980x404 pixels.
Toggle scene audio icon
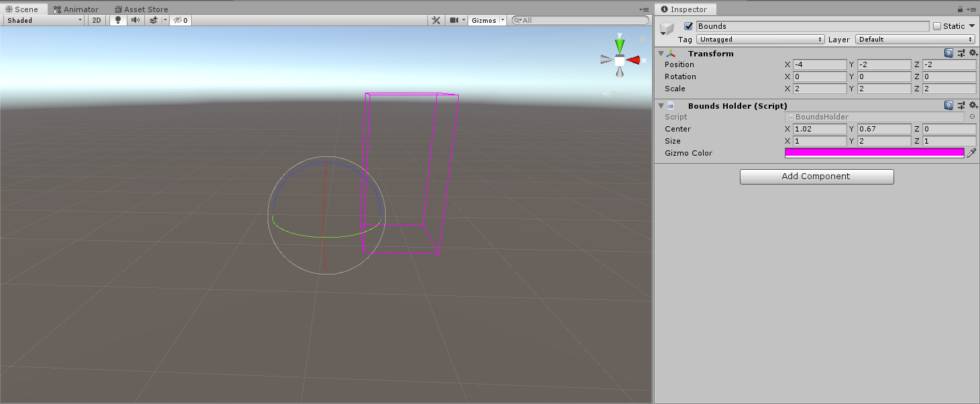click(136, 20)
